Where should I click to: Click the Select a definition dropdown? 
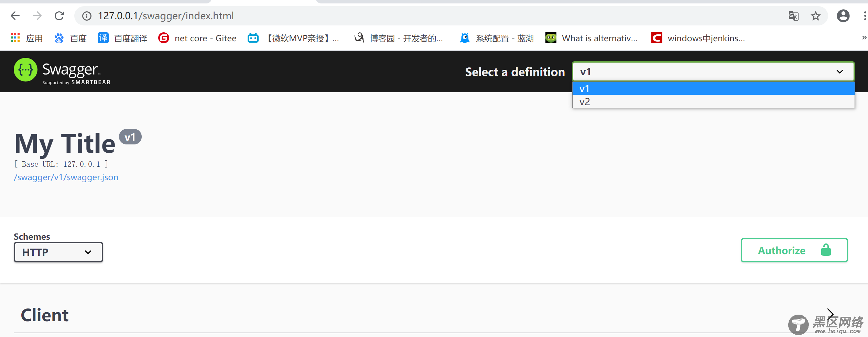(x=713, y=72)
